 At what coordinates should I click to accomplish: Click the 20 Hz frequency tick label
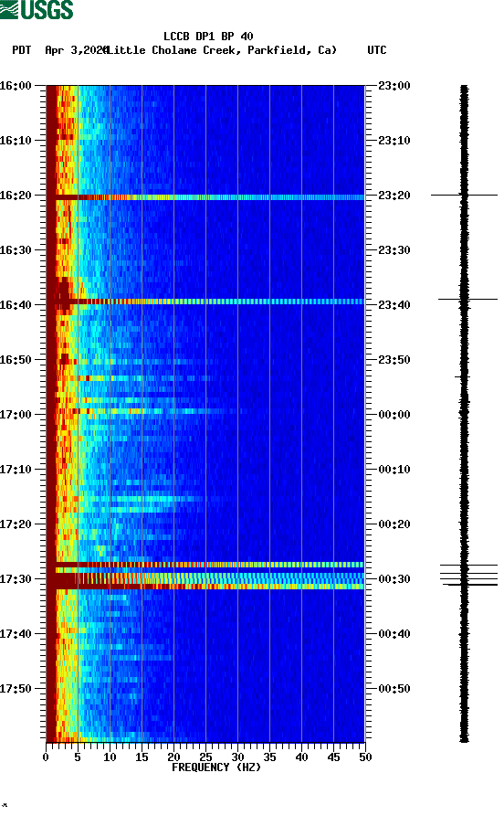(173, 757)
